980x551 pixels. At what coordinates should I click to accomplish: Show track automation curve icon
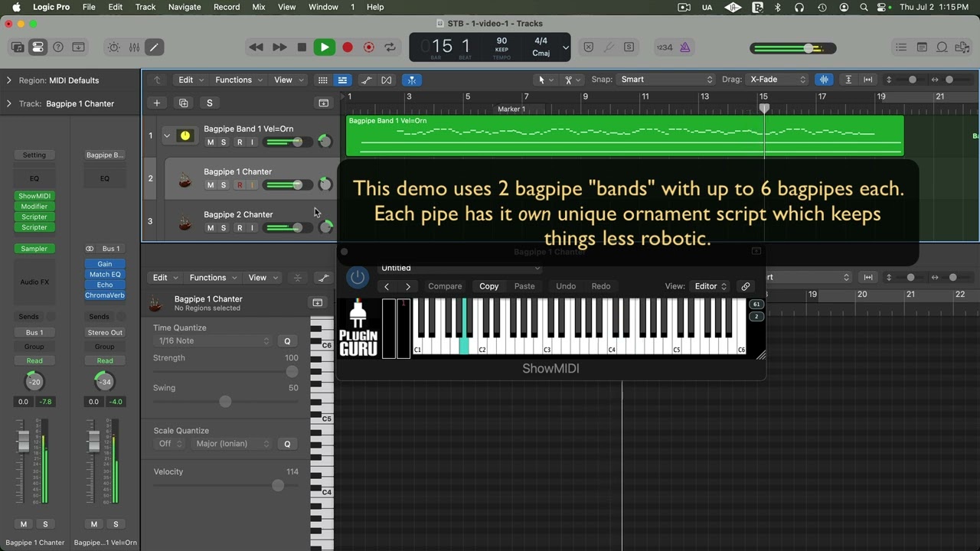click(x=367, y=80)
